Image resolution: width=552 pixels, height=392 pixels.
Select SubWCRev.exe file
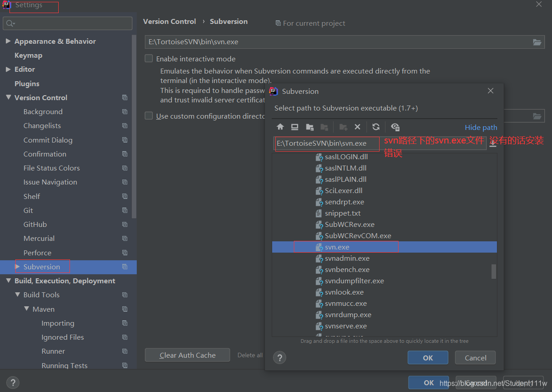350,224
